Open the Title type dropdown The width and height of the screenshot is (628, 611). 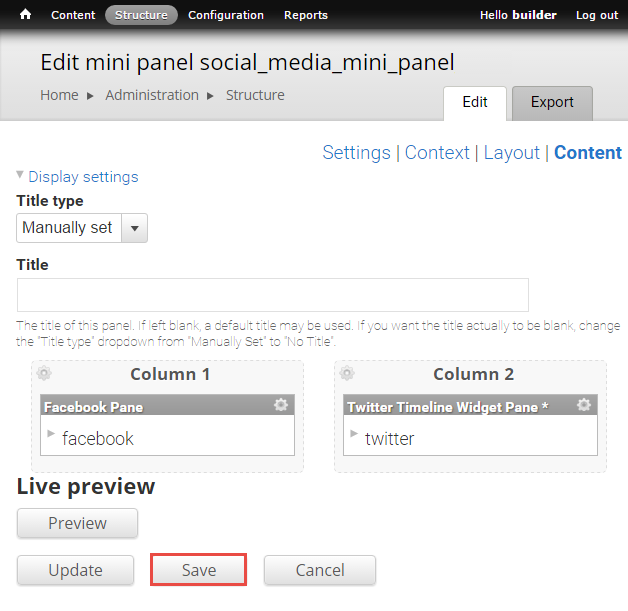click(82, 228)
